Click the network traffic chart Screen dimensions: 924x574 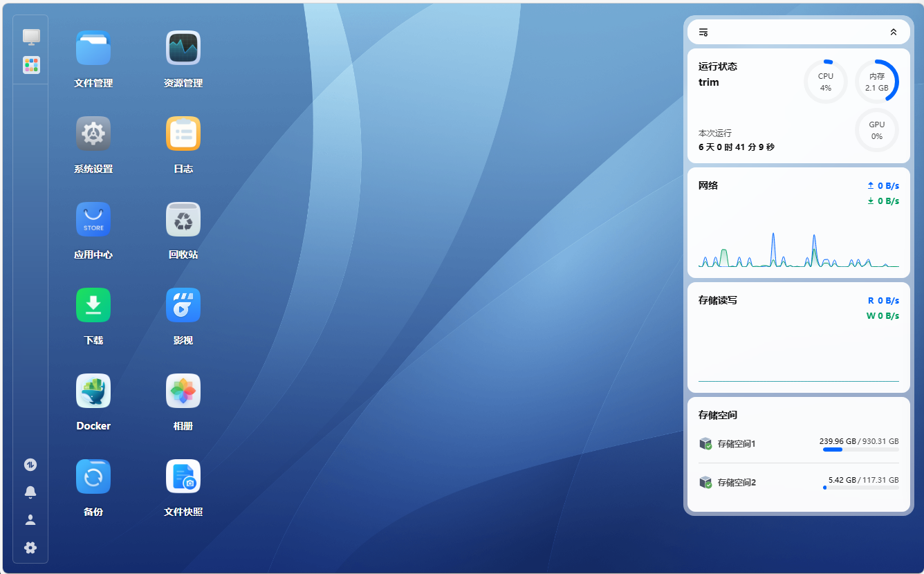click(799, 249)
